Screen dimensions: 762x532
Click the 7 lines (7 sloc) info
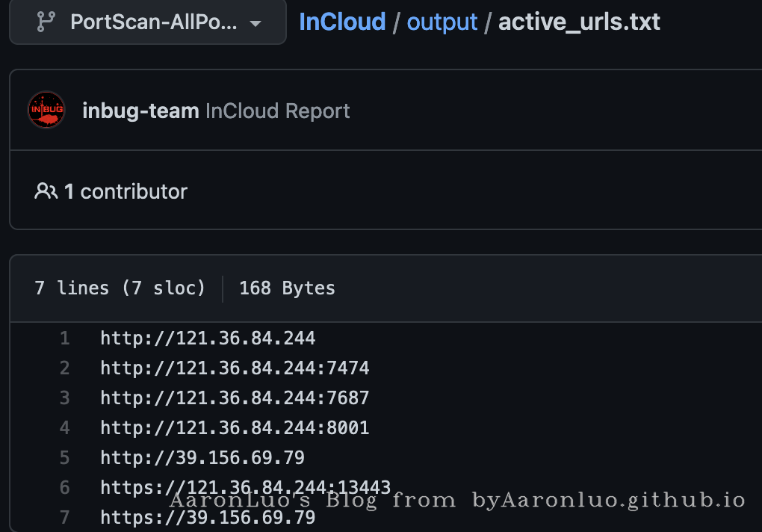click(x=120, y=288)
